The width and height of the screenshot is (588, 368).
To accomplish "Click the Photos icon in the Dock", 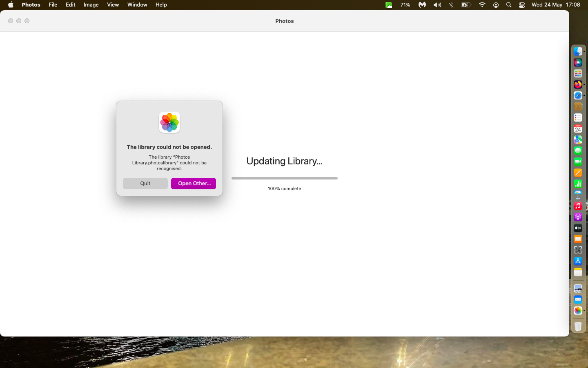I will coord(578,311).
